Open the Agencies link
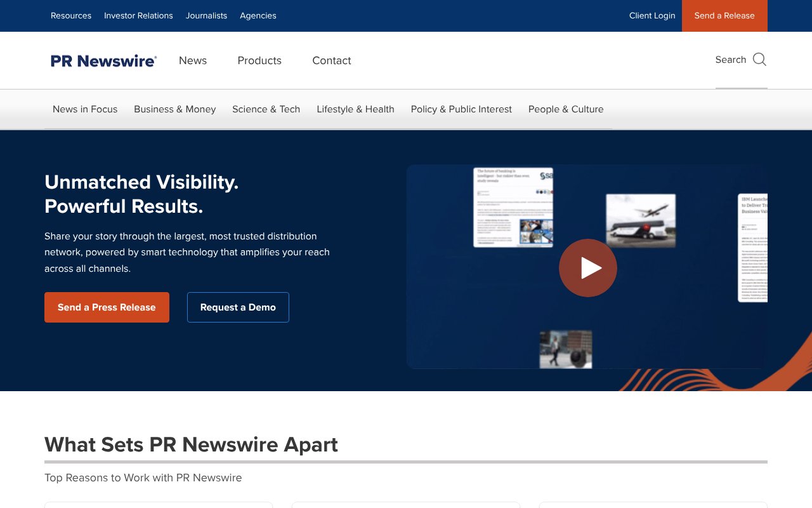This screenshot has width=812, height=508. point(258,16)
